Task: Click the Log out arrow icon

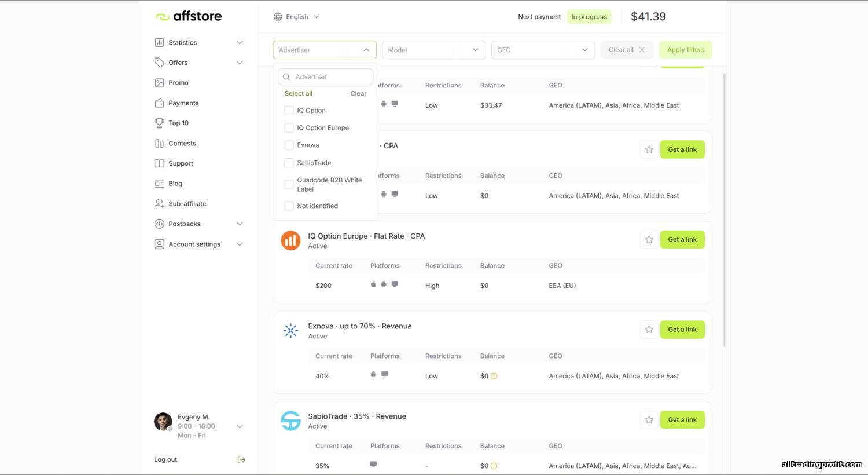Action: [241, 459]
